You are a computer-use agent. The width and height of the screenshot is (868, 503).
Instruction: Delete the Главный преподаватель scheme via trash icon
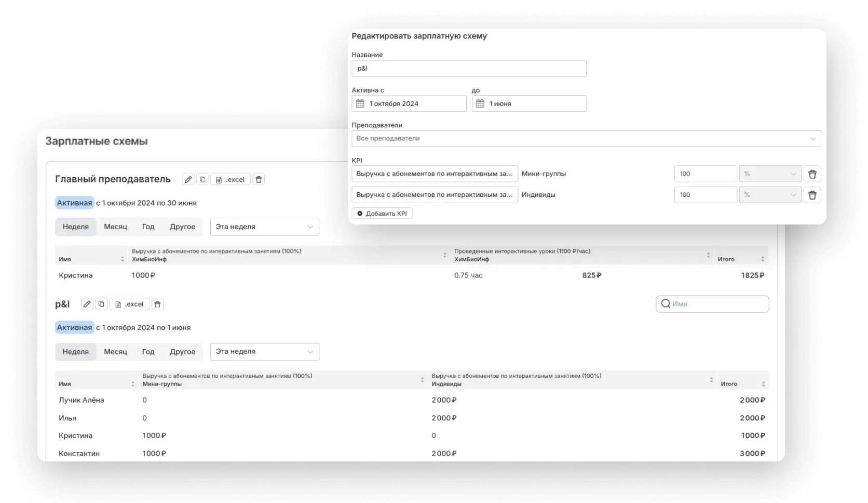pos(259,179)
